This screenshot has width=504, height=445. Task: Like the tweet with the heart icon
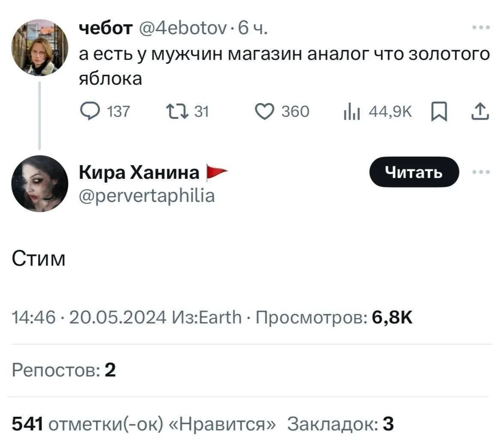[264, 112]
